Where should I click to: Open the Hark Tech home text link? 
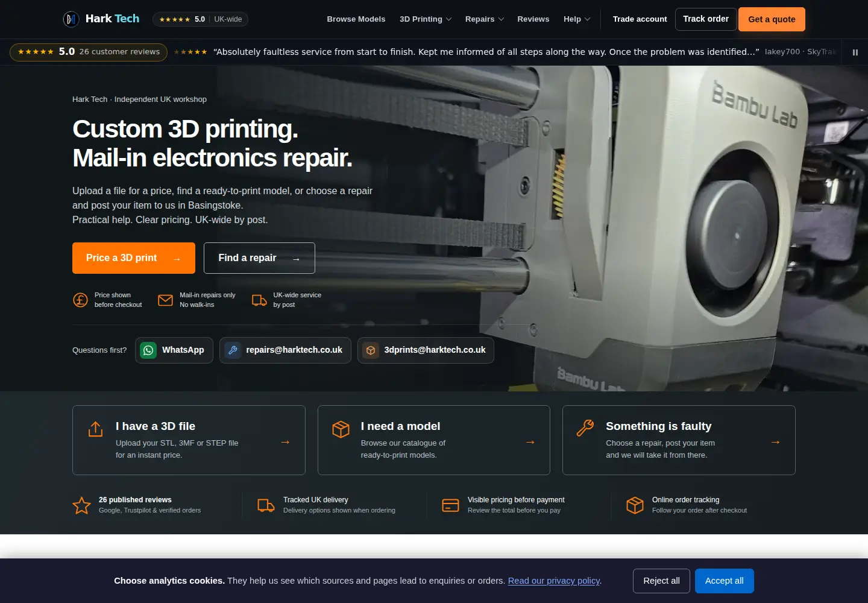tap(112, 19)
